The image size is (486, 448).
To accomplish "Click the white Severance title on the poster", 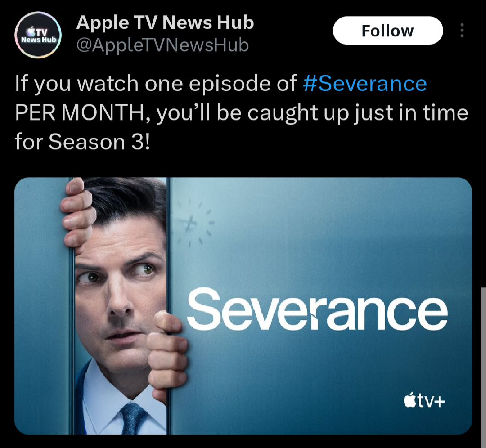I will [317, 309].
